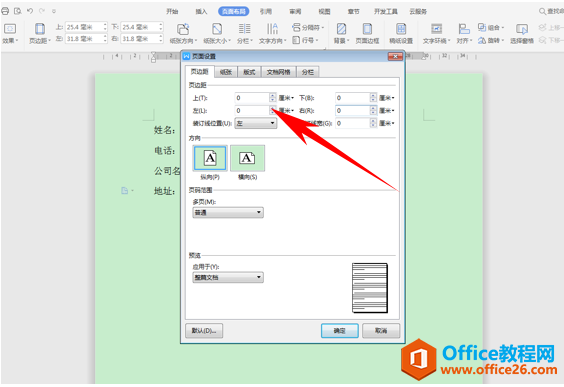Switch to the 开发工具 ribbon tab
Image resolution: width=564 pixels, height=387 pixels.
[386, 12]
